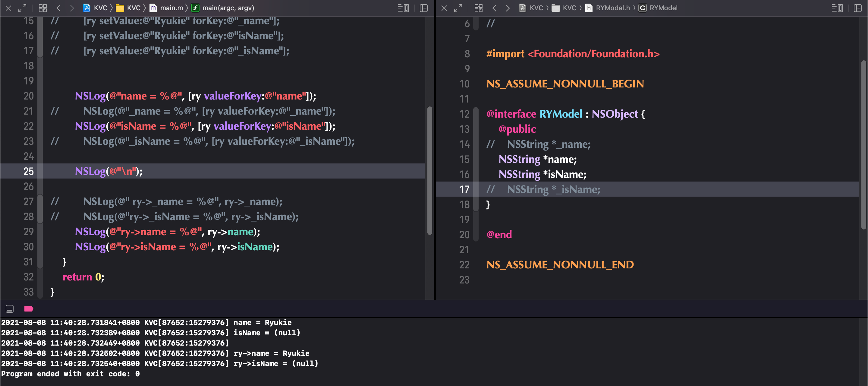
Task: Close the left editor pane
Action: point(8,8)
